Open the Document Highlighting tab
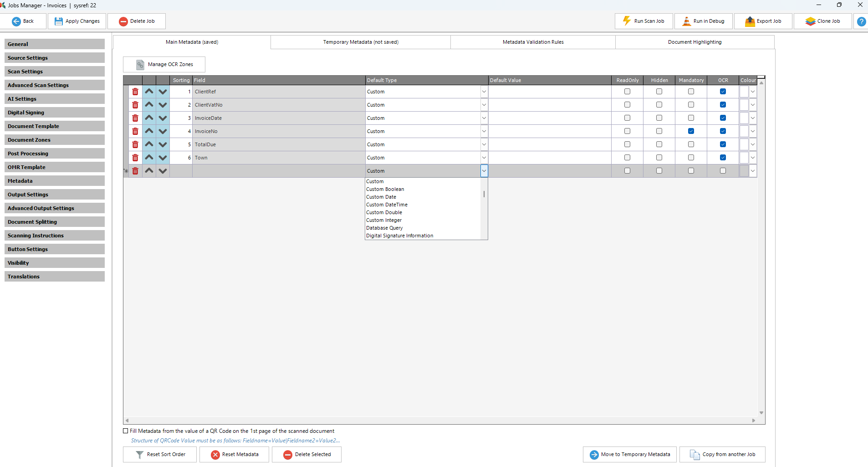The width and height of the screenshot is (868, 467). coord(694,42)
